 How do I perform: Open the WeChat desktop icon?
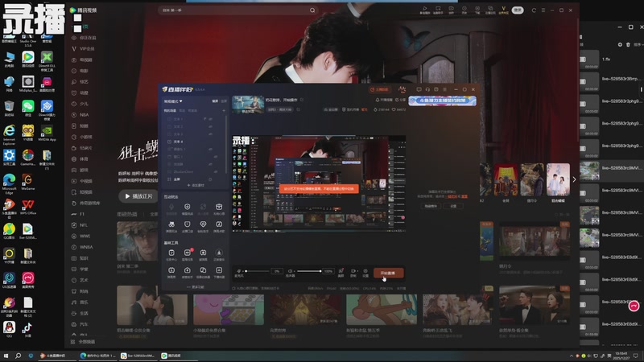[x=28, y=108]
